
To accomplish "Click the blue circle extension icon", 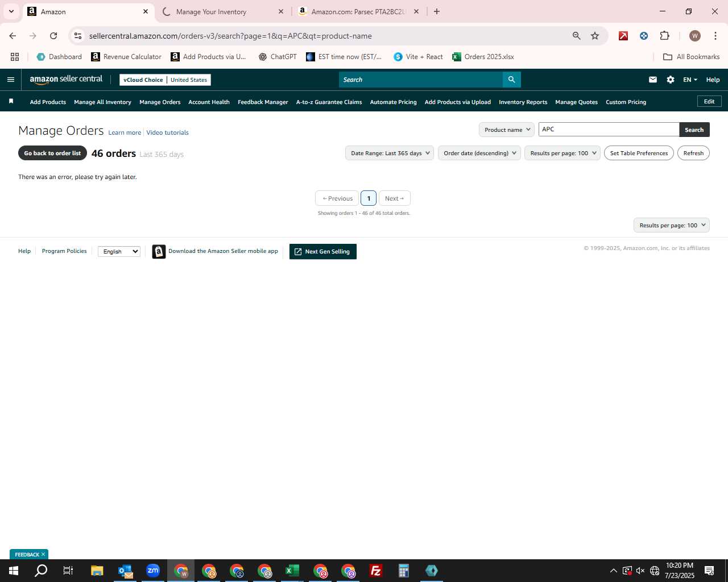I will [x=644, y=36].
